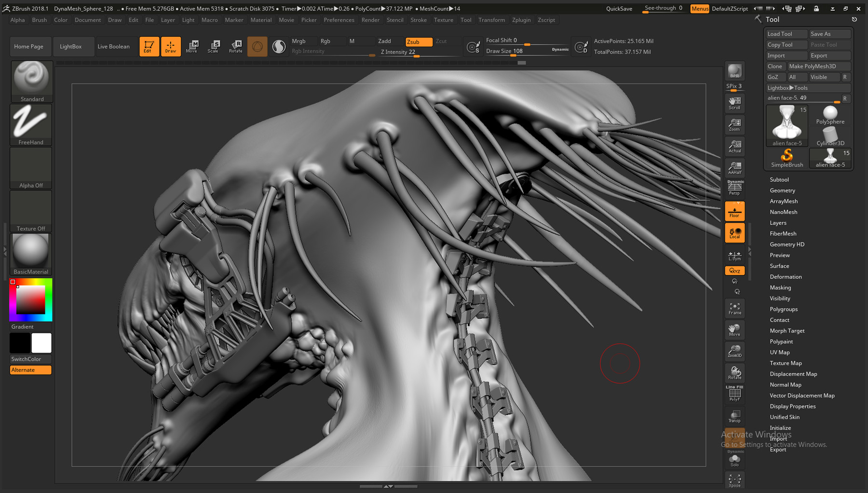This screenshot has height=493, width=868.
Task: Activate the Rotate transform mode
Action: point(236,46)
